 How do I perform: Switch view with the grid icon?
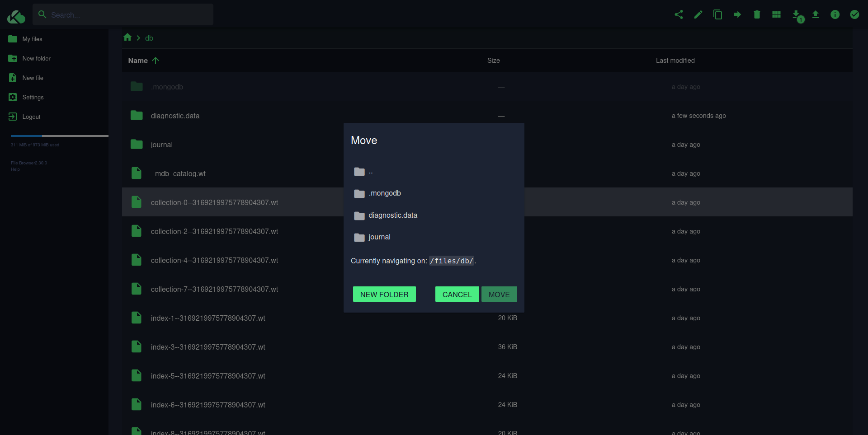(776, 14)
